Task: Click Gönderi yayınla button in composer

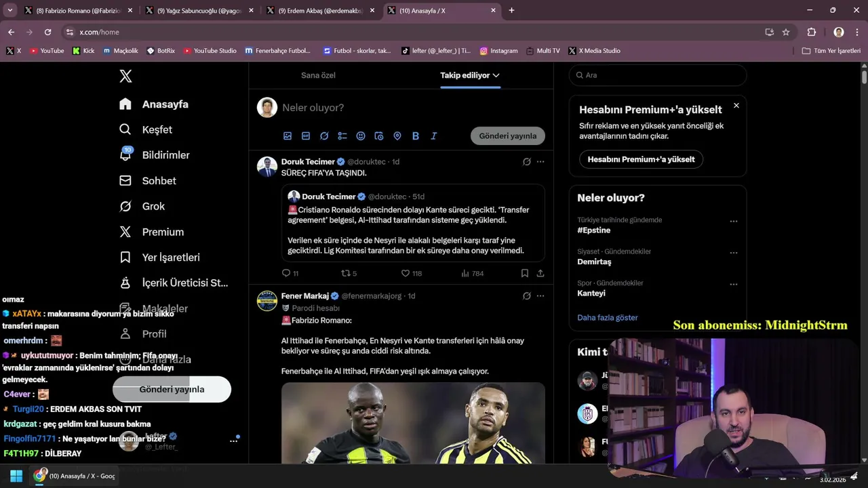Action: [x=508, y=136]
